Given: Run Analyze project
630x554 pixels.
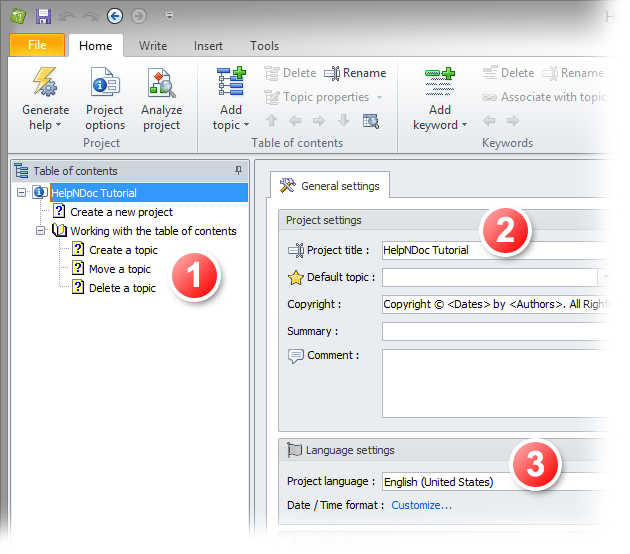Looking at the screenshot, I should [162, 99].
